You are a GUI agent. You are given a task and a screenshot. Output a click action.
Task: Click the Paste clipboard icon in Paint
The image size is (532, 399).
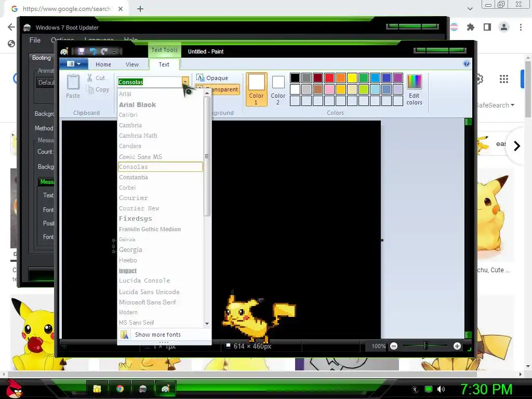point(73,83)
